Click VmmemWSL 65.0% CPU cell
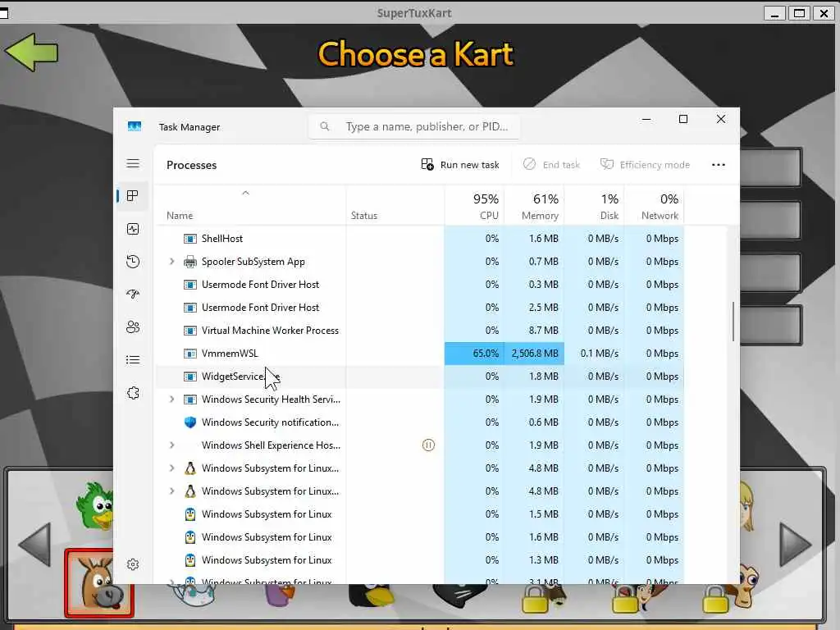This screenshot has height=630, width=840. coord(475,354)
